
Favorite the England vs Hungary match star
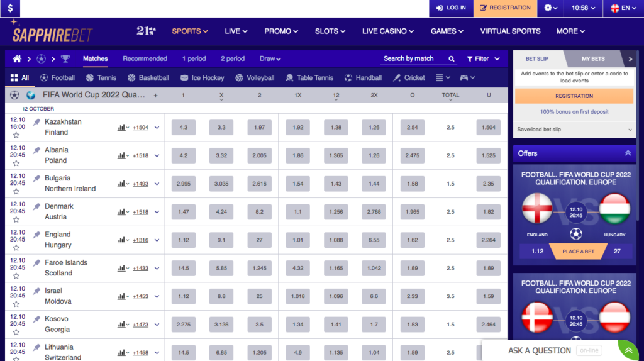click(16, 248)
